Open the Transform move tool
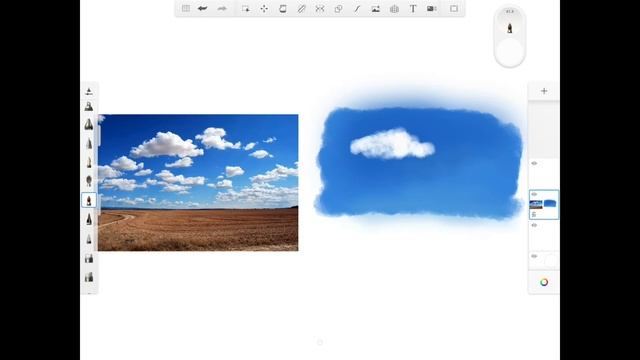The image size is (640, 360). pyautogui.click(x=264, y=9)
